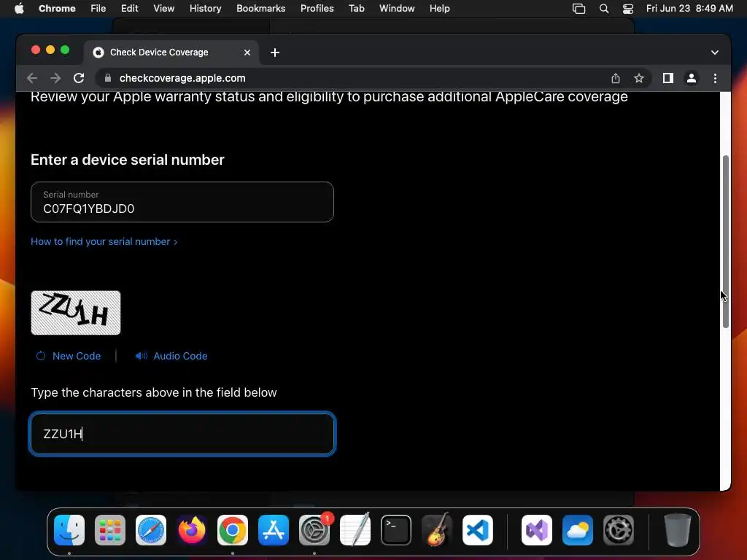Open the Edit menu
747x560 pixels.
coord(129,9)
